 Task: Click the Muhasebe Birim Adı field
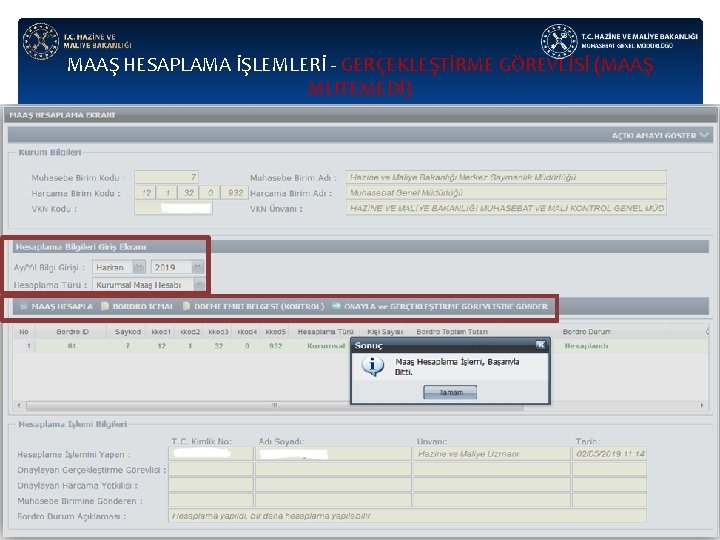506,177
